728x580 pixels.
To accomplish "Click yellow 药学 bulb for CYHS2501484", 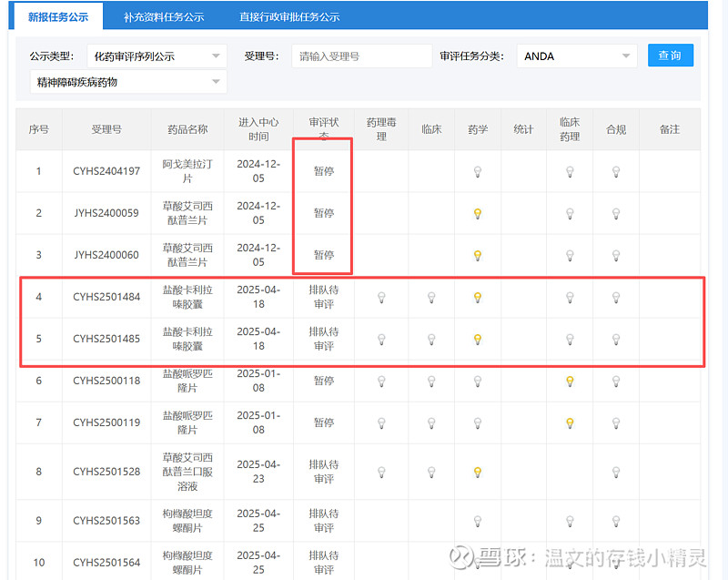I will click(478, 297).
